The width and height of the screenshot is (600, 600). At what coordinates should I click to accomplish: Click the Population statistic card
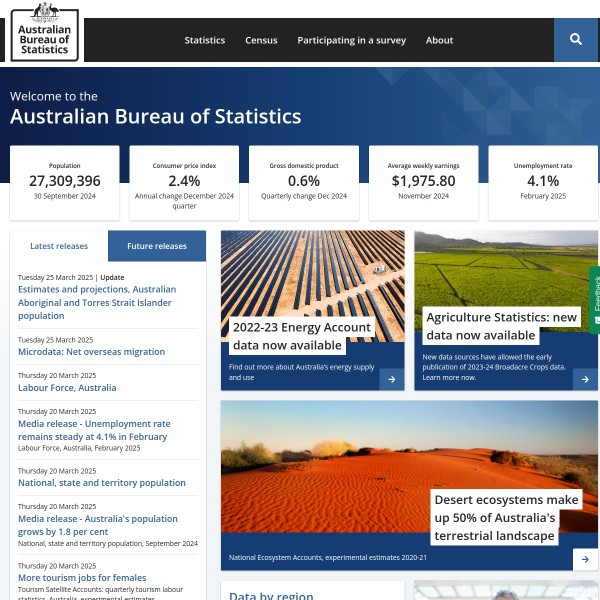coord(65,182)
